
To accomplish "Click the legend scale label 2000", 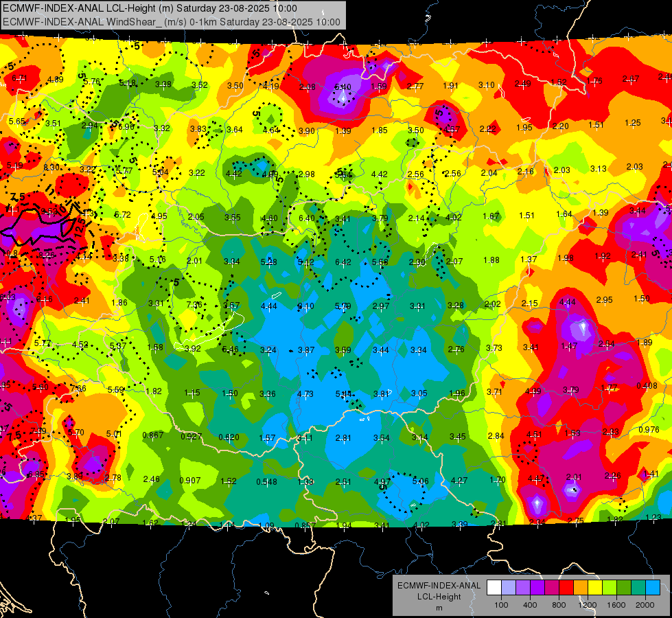I will (x=645, y=605).
